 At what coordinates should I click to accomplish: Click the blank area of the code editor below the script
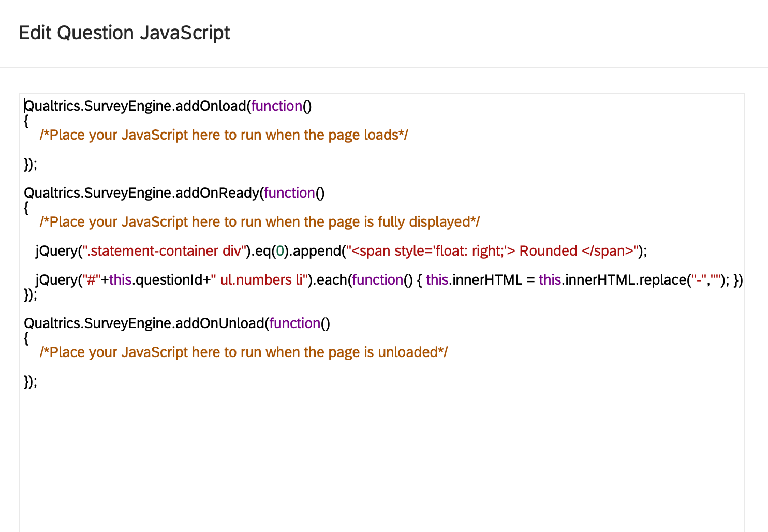[382, 461]
